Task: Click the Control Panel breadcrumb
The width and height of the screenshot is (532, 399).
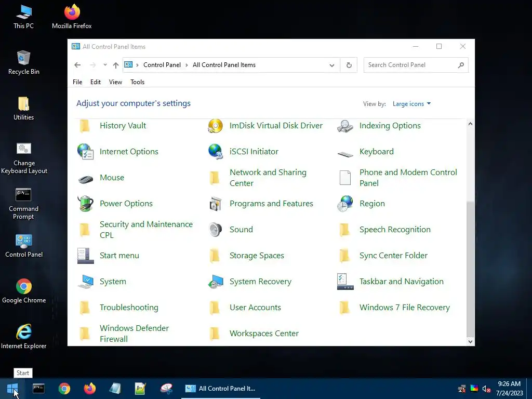Action: [x=162, y=65]
